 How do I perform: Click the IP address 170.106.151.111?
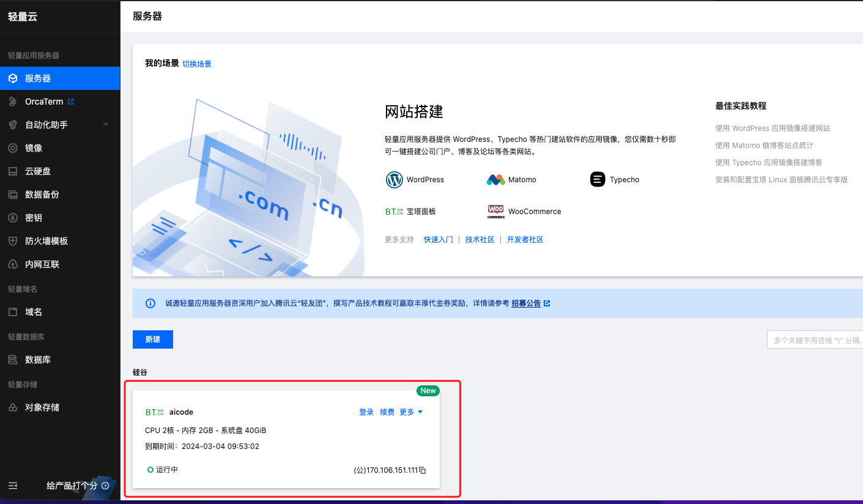pos(392,470)
